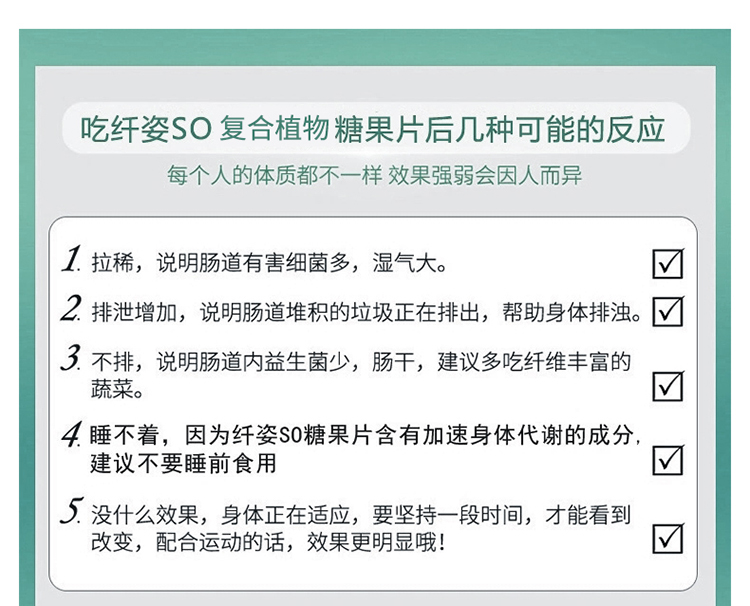Click the second line 蔬菜 under item 3

[117, 390]
